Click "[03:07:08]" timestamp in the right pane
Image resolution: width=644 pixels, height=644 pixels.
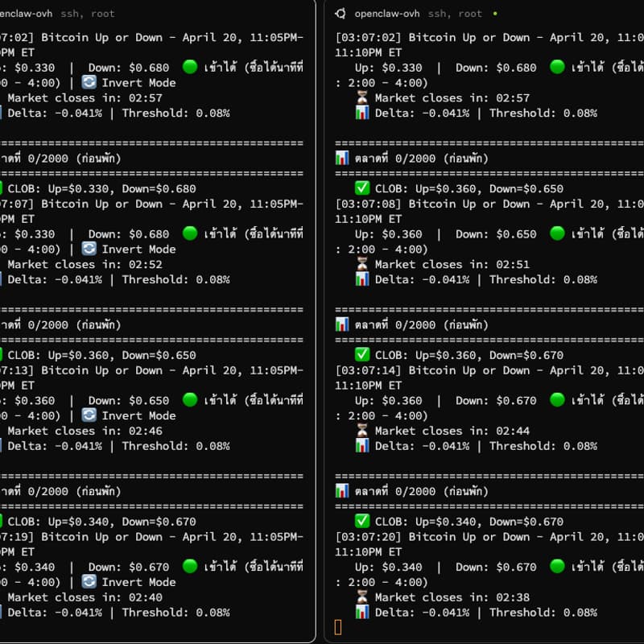click(369, 204)
